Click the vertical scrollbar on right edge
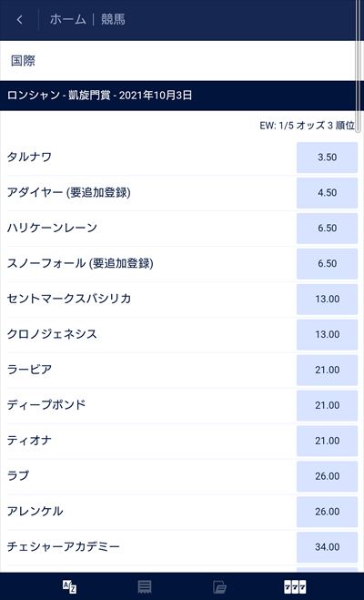This screenshot has width=364, height=600. click(359, 66)
